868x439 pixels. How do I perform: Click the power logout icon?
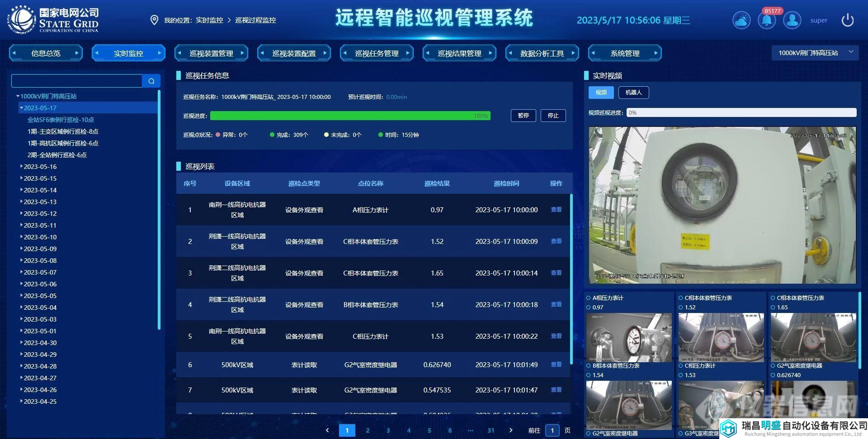click(847, 20)
